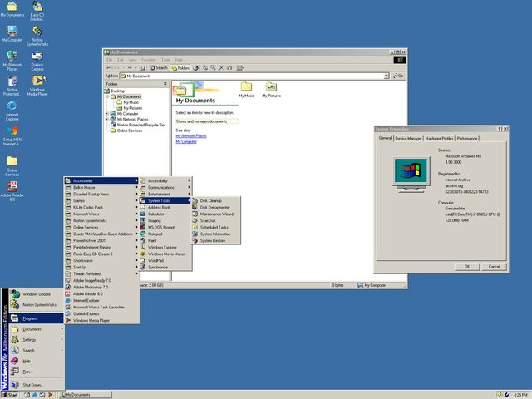Click the Up folder toolbar icon
This screenshot has height=399, width=532.
[x=142, y=68]
